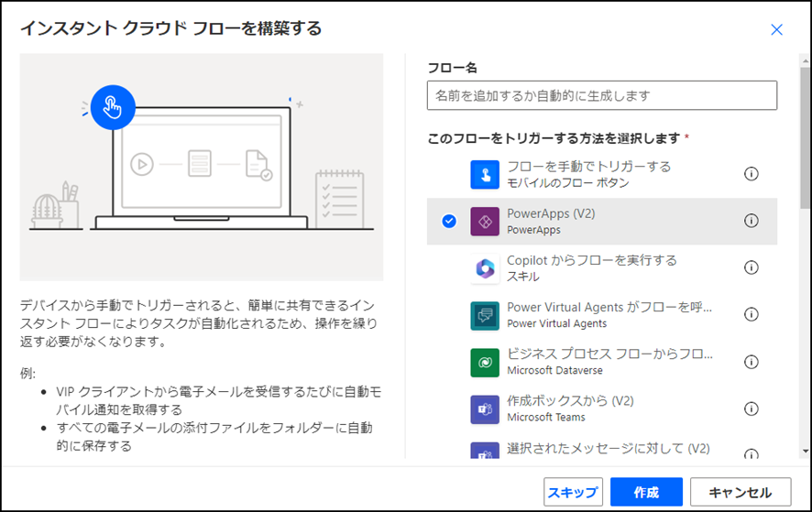Close the dialog with the X button
Screen dimensions: 812x512
point(776,29)
